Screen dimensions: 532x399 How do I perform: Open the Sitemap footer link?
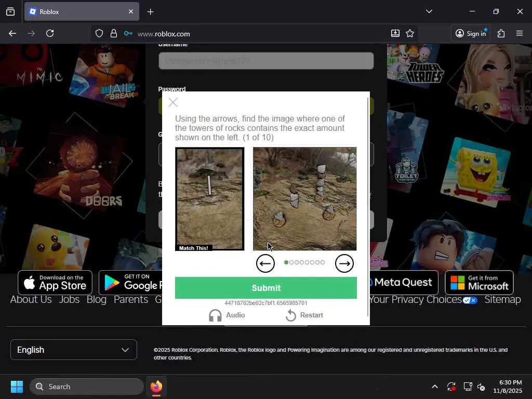502,300
